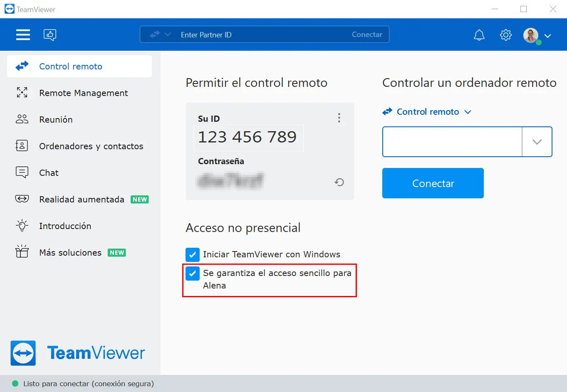Refresh the password with the reload icon
Screen dimensions: 567x392
click(339, 182)
